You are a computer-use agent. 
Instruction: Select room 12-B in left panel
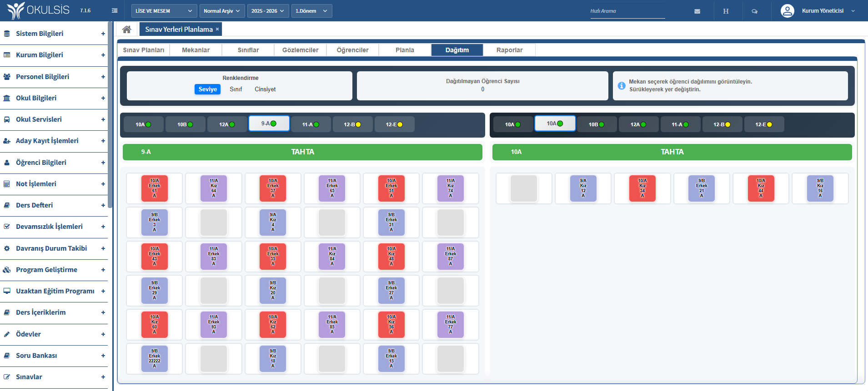[352, 124]
